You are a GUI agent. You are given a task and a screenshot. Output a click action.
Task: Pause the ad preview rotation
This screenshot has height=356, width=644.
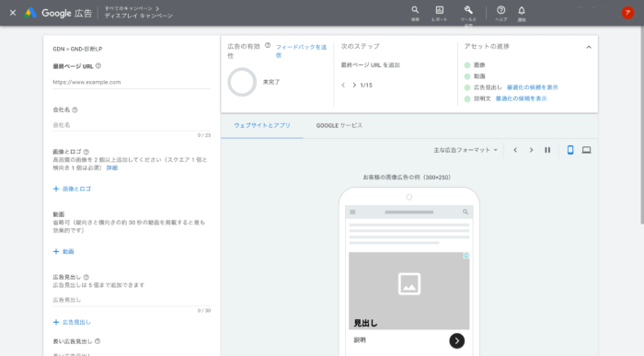point(547,150)
